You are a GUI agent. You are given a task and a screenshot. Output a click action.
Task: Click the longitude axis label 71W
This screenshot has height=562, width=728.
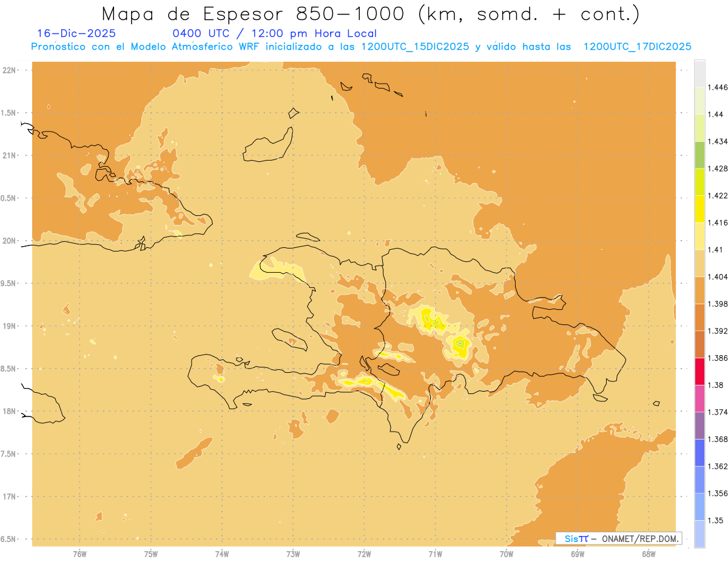click(x=435, y=554)
